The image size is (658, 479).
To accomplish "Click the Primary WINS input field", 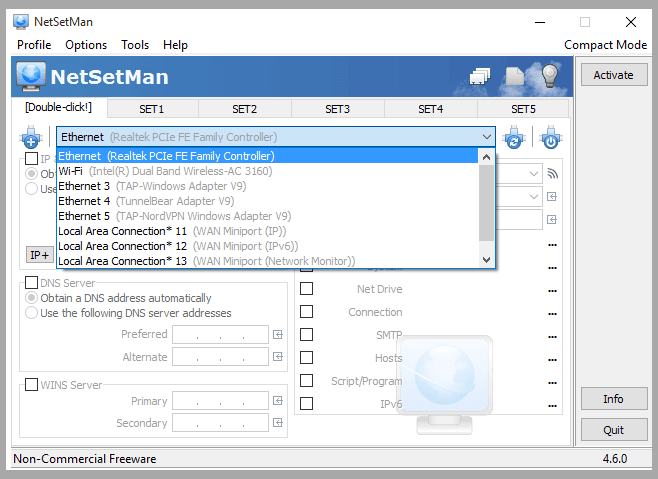I will pyautogui.click(x=220, y=400).
